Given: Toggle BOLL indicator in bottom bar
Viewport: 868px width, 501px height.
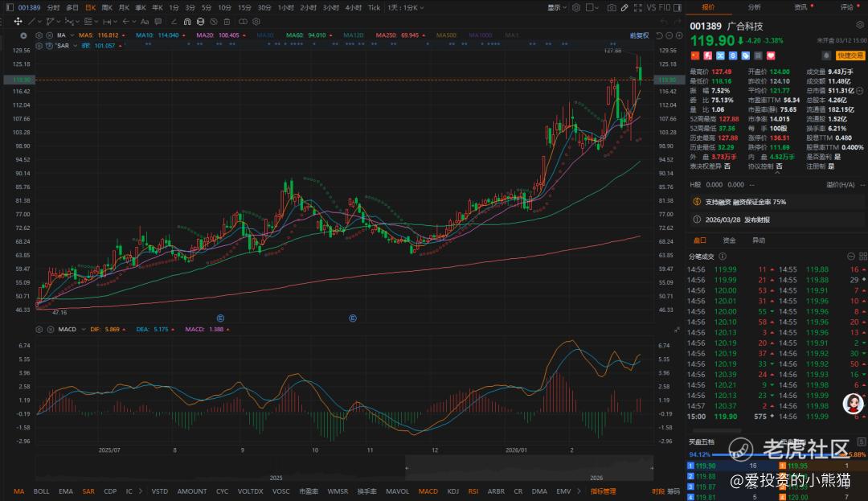Looking at the screenshot, I should [42, 491].
